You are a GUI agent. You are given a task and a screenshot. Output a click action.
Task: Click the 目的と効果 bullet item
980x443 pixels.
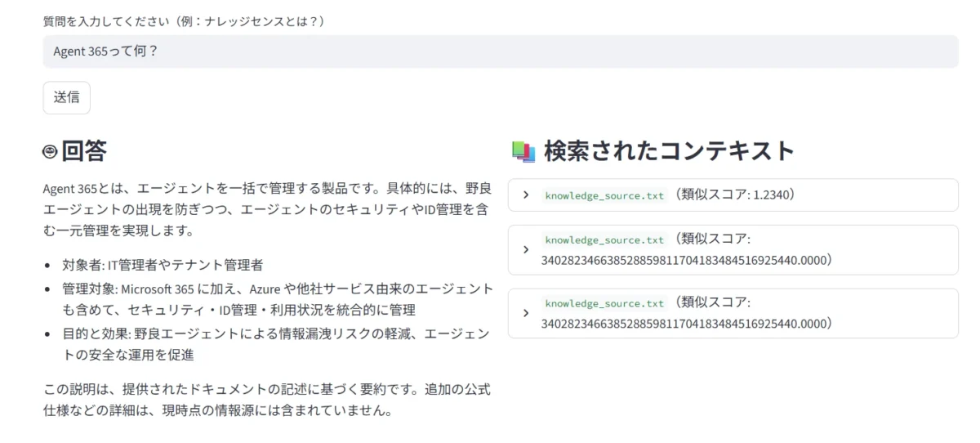[x=274, y=344]
